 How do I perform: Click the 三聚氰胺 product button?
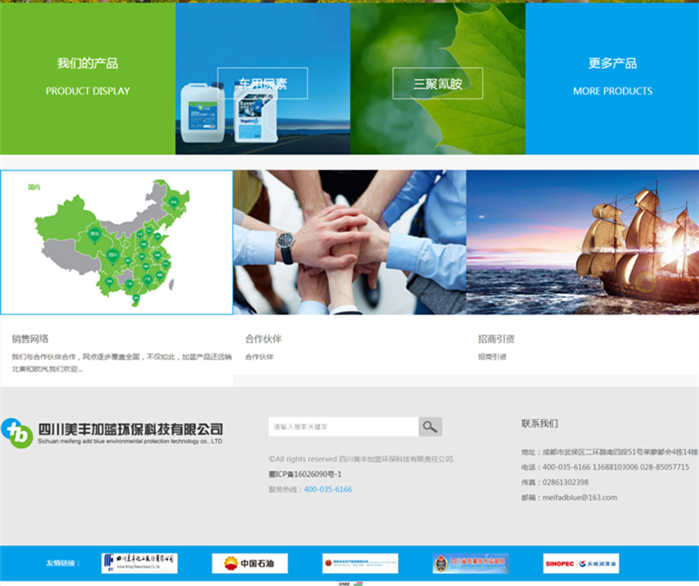coord(438,84)
